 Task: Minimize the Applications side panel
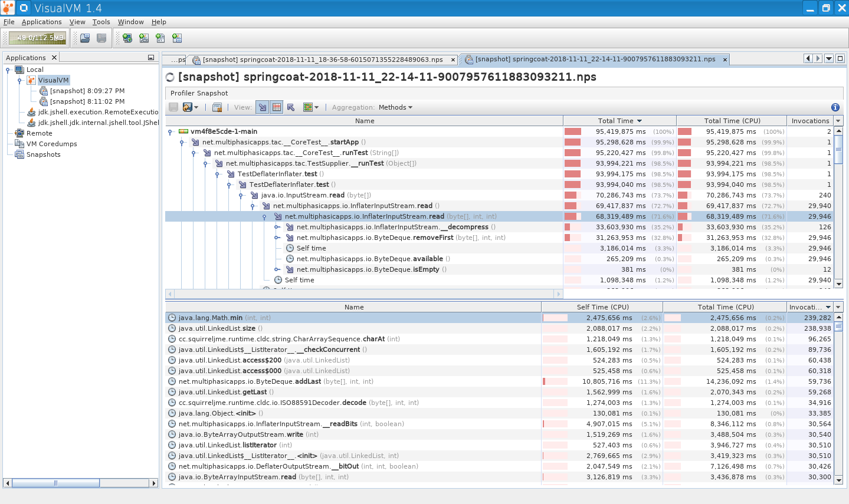(x=151, y=58)
